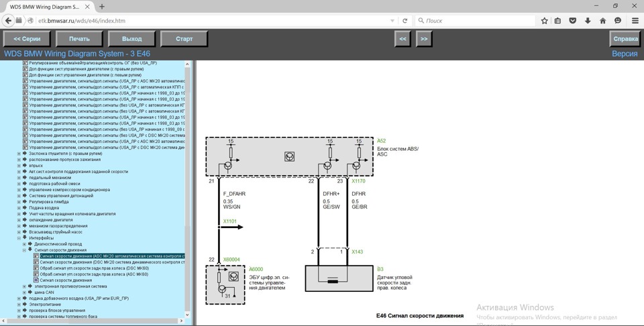Select охлаждение двигателя tree item
The width and height of the screenshot is (644, 326).
[51, 220]
